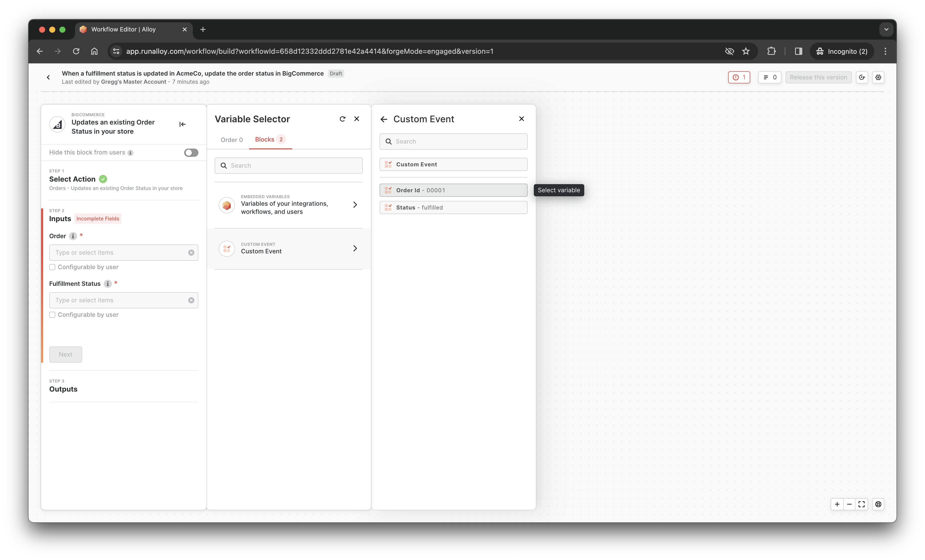Image resolution: width=925 pixels, height=560 pixels.
Task: Click the workflow errors indicator
Action: (x=739, y=77)
